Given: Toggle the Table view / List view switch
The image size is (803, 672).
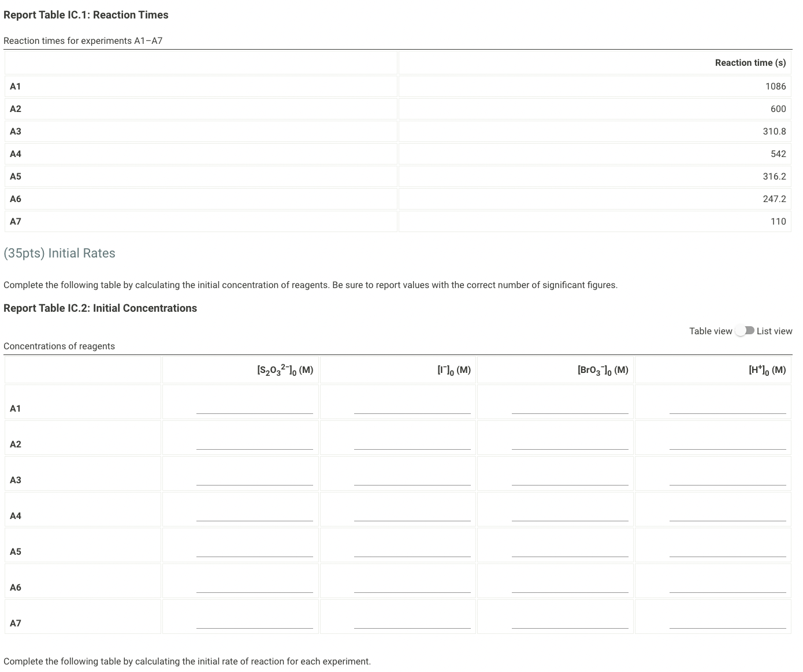Looking at the screenshot, I should coord(745,331).
